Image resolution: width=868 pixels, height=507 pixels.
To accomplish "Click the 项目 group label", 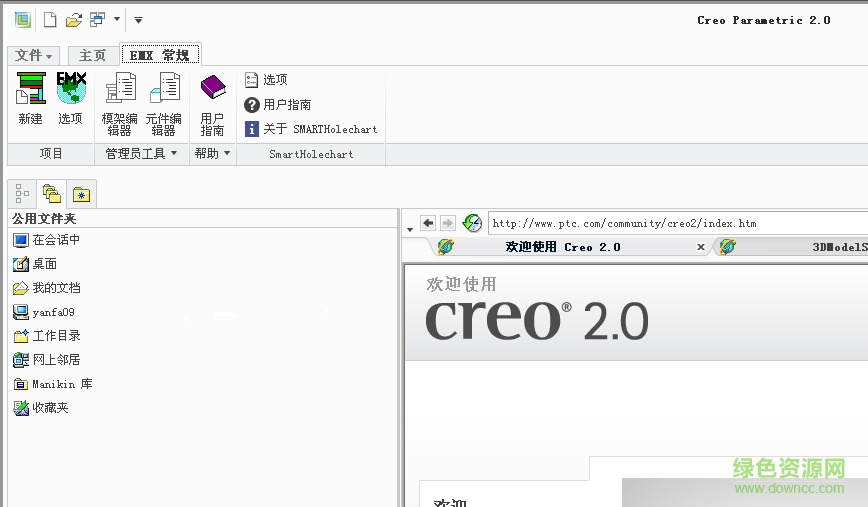I will 51,154.
